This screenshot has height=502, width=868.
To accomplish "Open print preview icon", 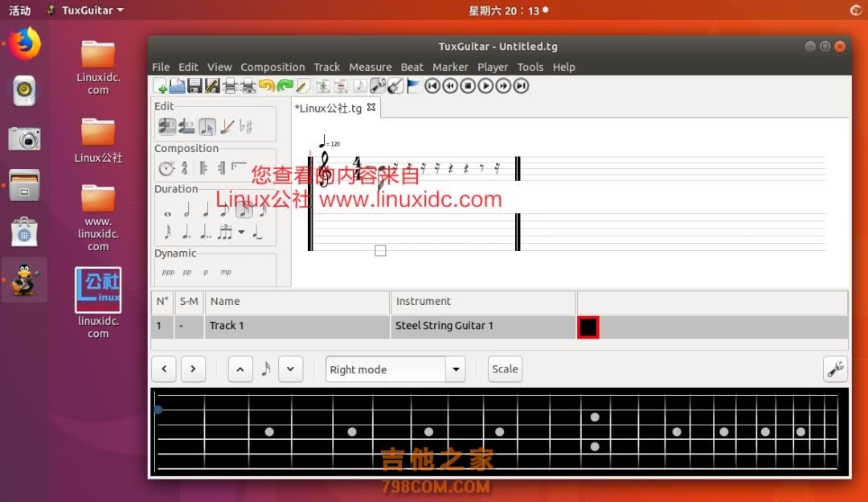I will point(248,86).
